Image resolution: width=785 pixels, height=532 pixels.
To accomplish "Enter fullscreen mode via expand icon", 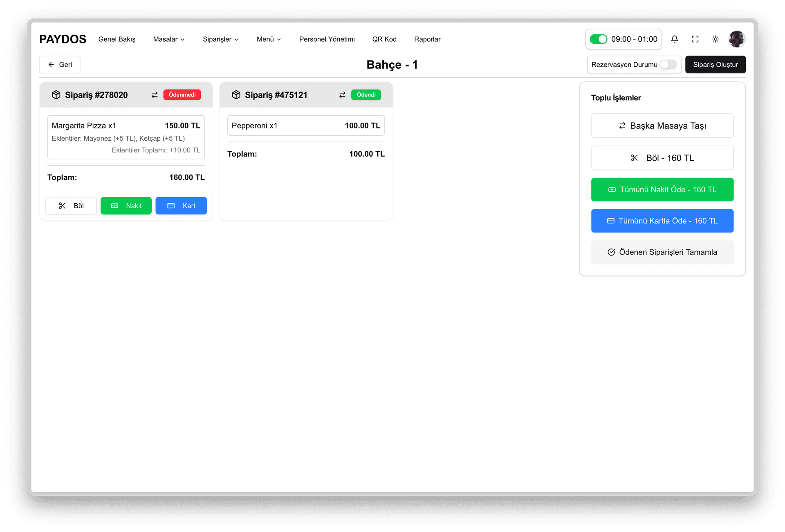I will click(695, 39).
